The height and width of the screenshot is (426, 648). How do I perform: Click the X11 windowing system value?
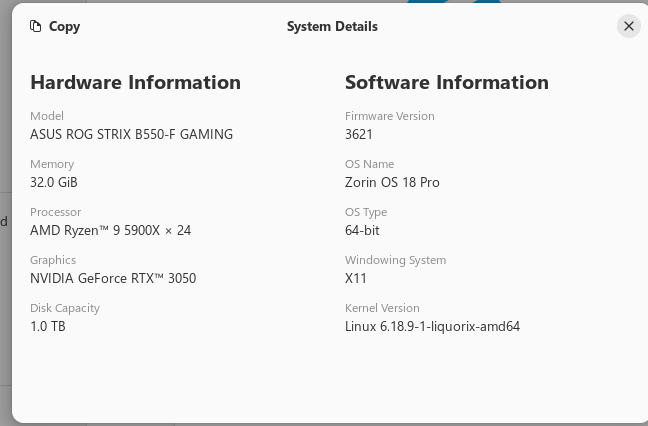pyautogui.click(x=356, y=278)
